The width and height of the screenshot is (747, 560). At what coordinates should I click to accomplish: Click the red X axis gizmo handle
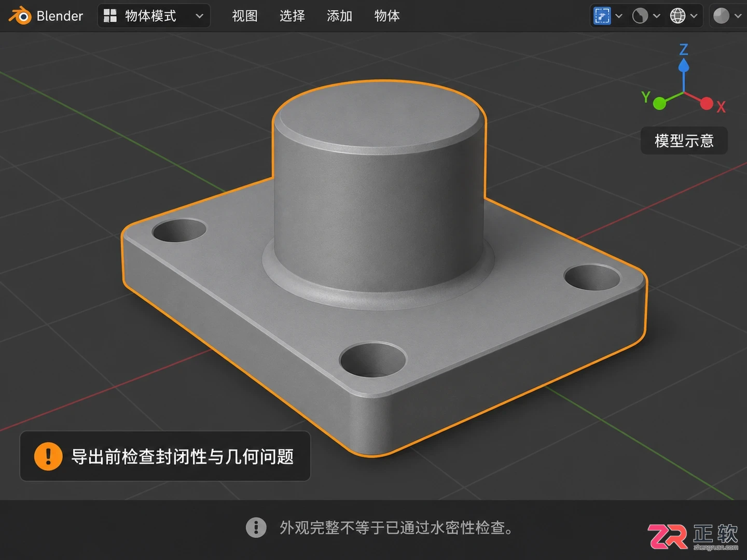coord(707,103)
